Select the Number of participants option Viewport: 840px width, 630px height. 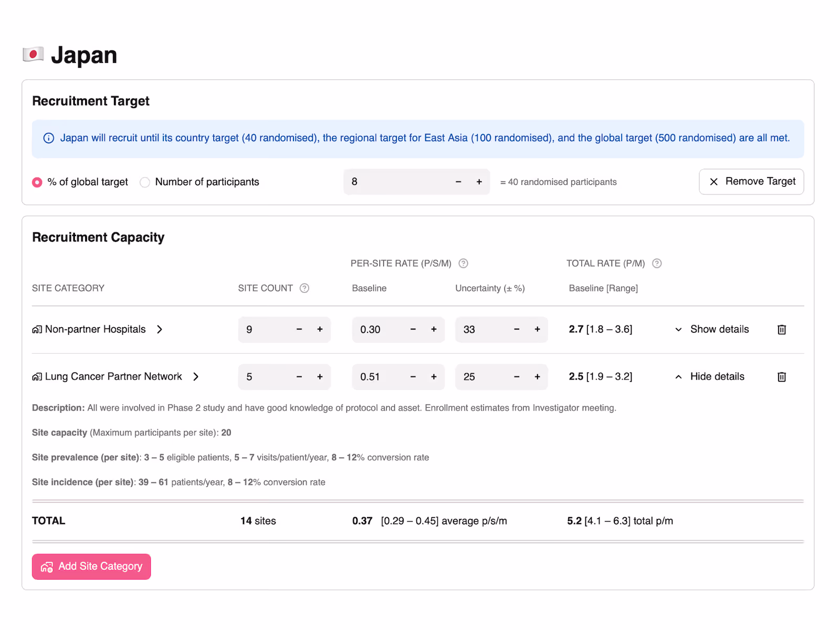145,182
